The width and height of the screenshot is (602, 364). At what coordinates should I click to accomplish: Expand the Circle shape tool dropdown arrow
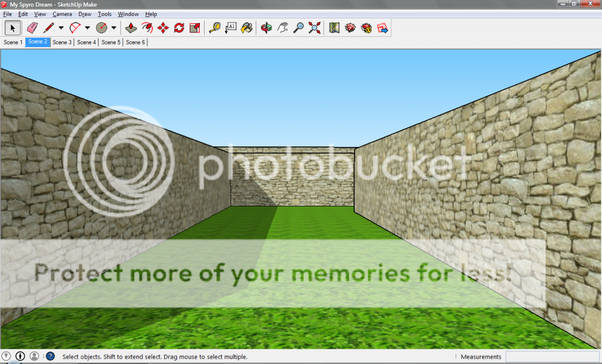click(113, 28)
